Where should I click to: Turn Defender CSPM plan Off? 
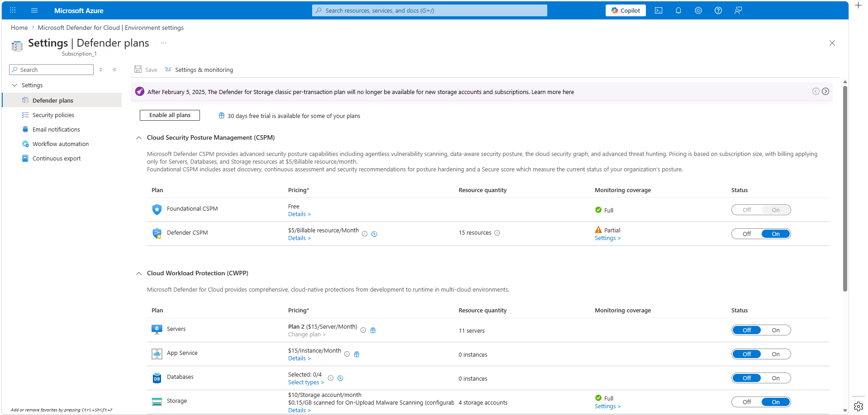(747, 234)
